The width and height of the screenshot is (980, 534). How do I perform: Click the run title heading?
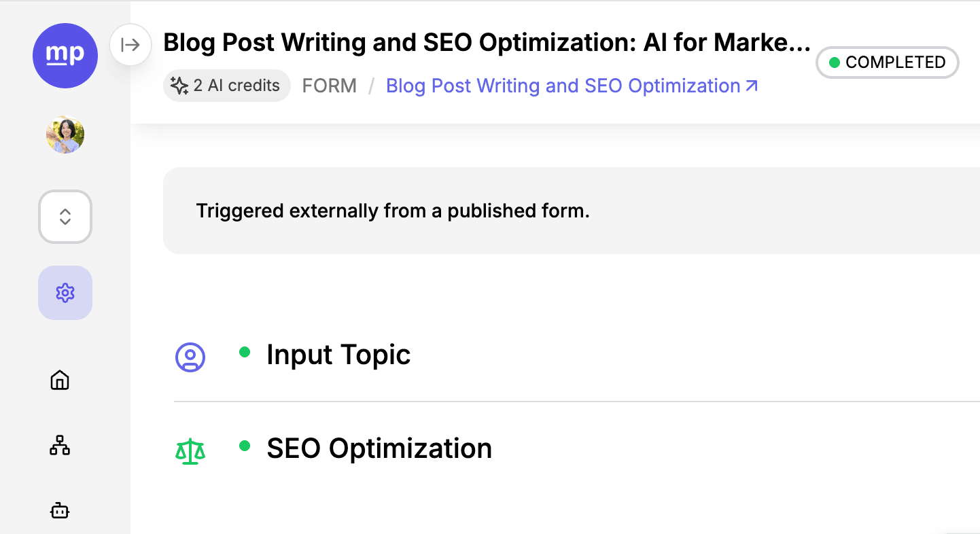(487, 43)
